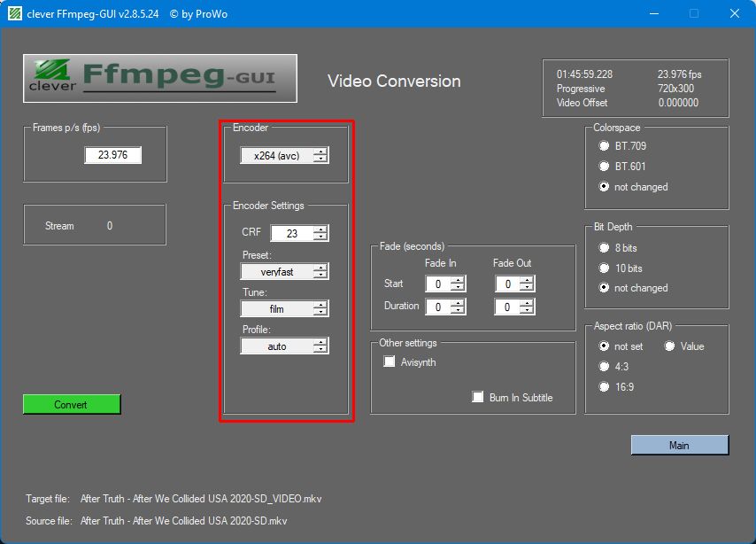Image resolution: width=756 pixels, height=544 pixels.
Task: Click the Profile field showing auto
Action: point(277,346)
